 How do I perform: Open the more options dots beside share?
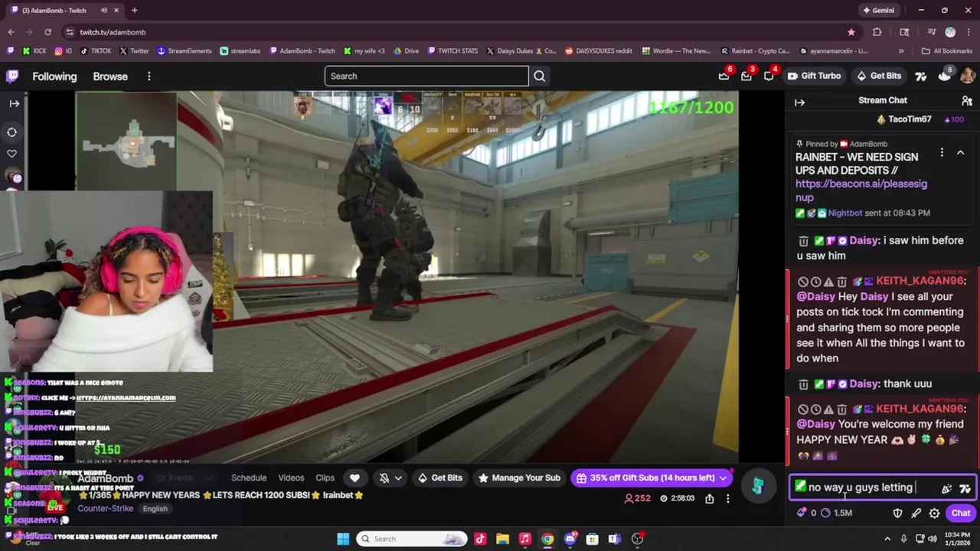pos(728,498)
